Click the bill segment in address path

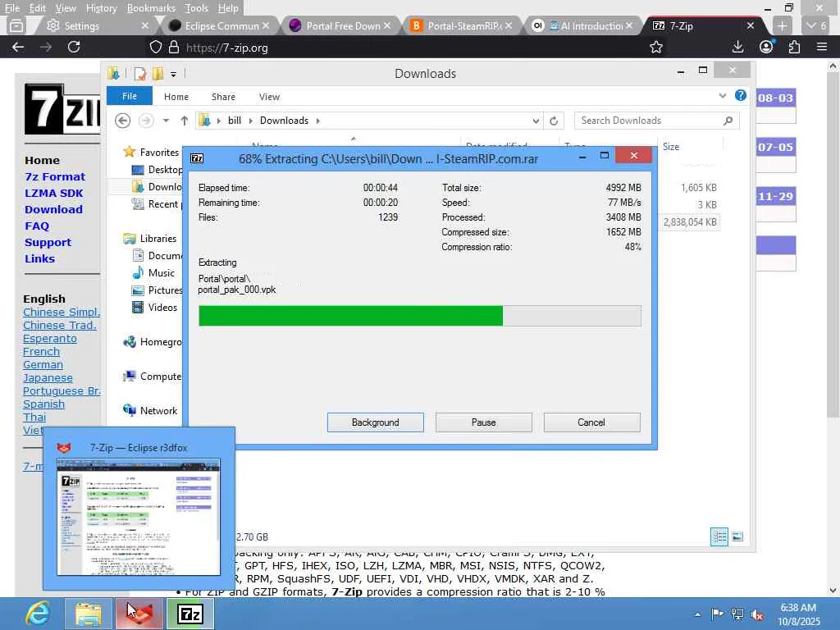(234, 121)
